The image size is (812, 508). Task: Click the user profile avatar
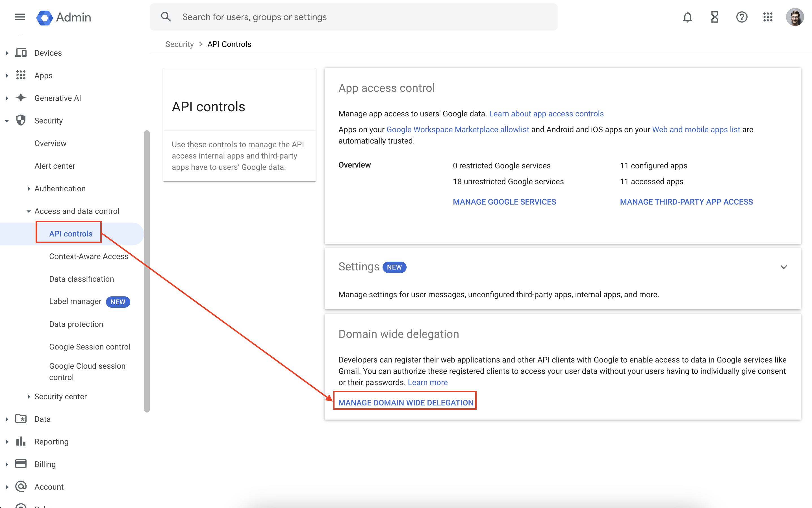point(794,17)
